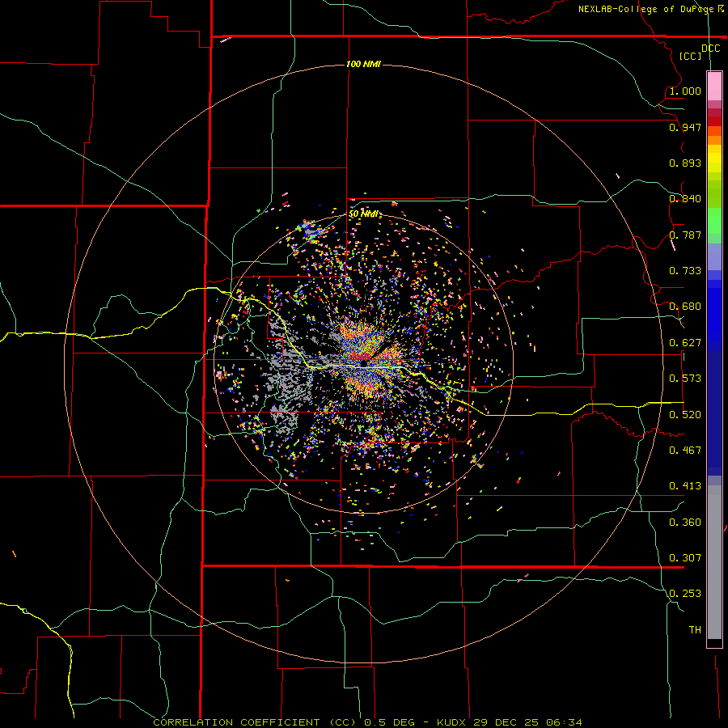Click the KUDX station identifier in the caption

click(x=451, y=722)
